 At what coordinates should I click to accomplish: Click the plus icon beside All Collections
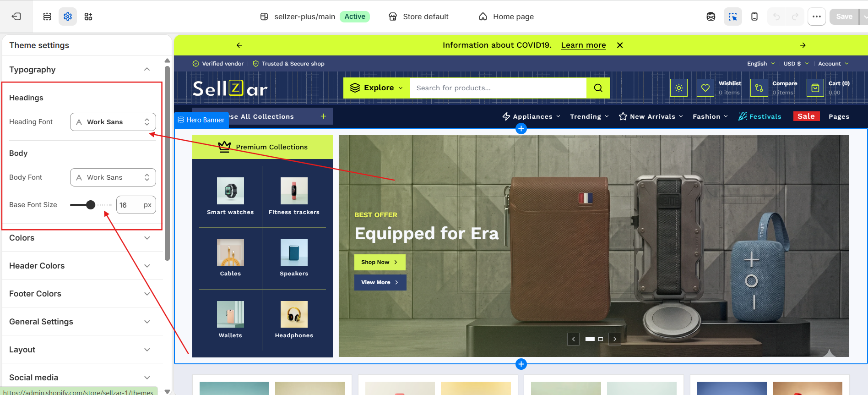(x=323, y=116)
